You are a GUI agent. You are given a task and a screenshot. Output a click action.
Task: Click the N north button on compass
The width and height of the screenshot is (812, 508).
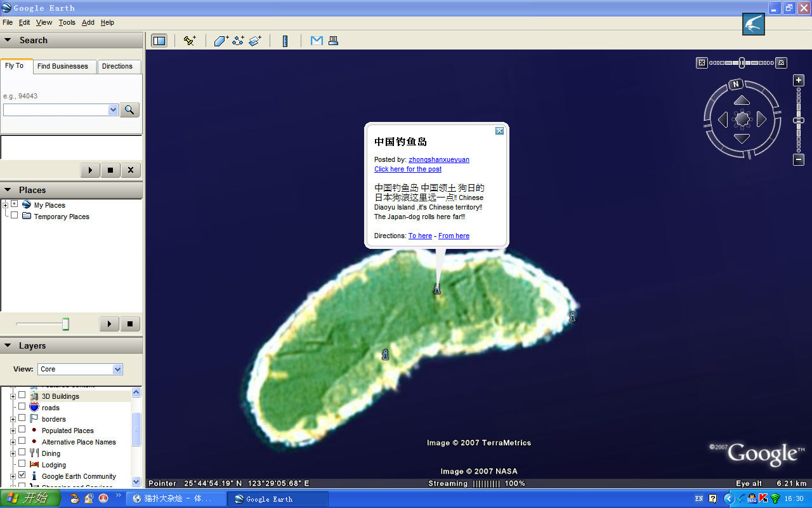click(x=736, y=84)
